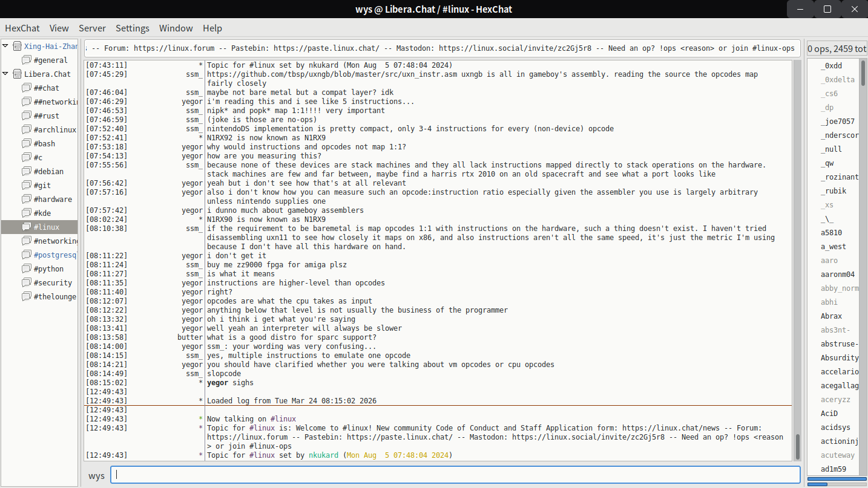Collapse the Xing-Hai-Zhan server tree
The image size is (868, 488).
click(5, 46)
